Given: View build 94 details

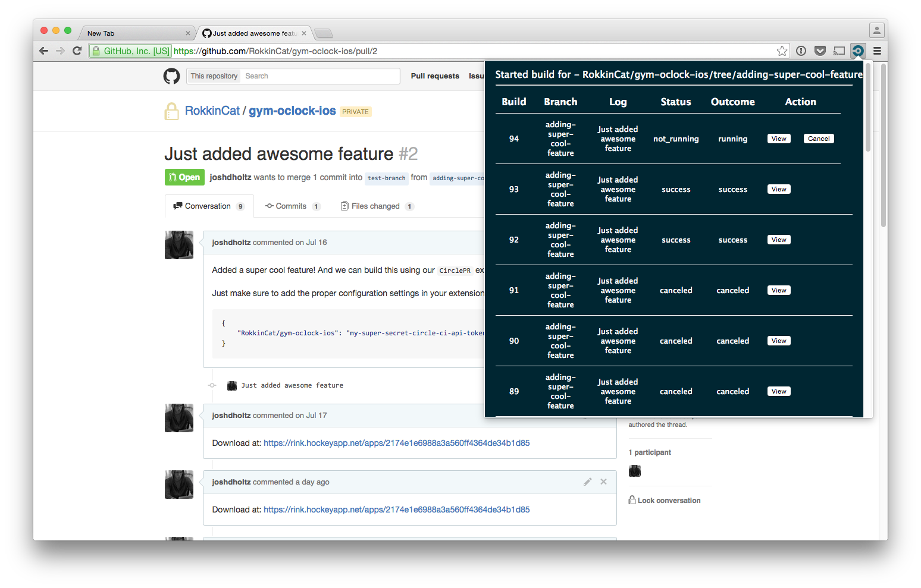Looking at the screenshot, I should (779, 139).
